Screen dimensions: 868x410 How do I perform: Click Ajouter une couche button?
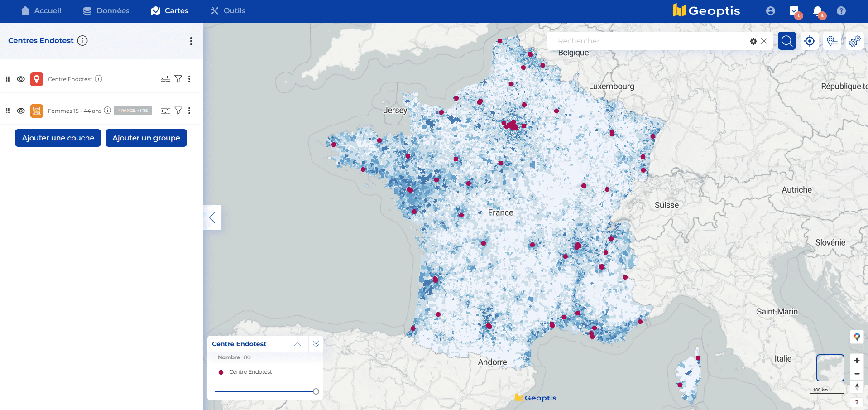point(58,138)
